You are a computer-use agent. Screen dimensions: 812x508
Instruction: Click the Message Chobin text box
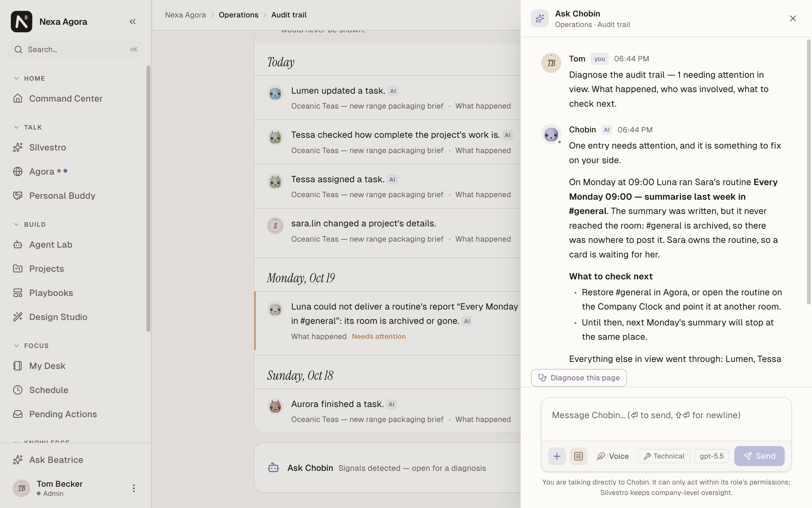point(666,419)
